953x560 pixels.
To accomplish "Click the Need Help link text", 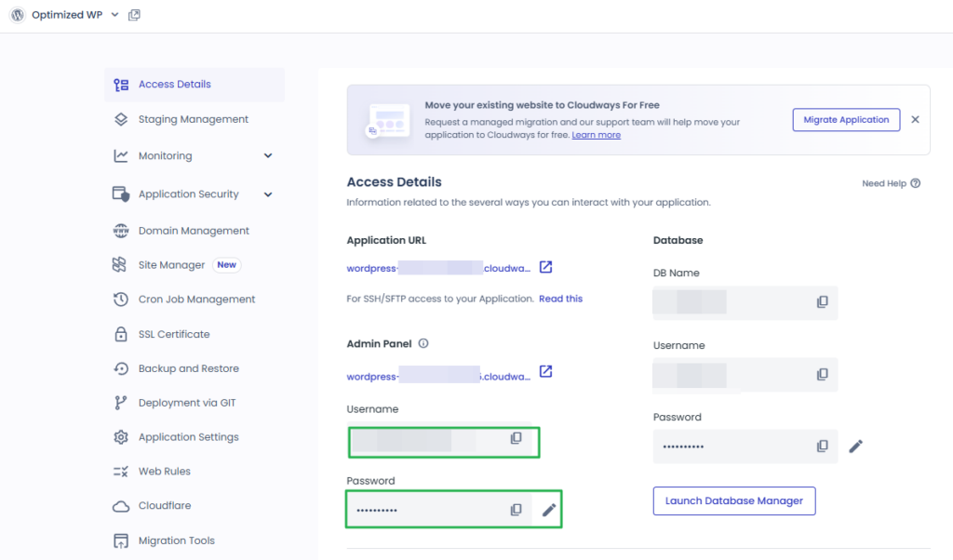I will click(x=884, y=183).
